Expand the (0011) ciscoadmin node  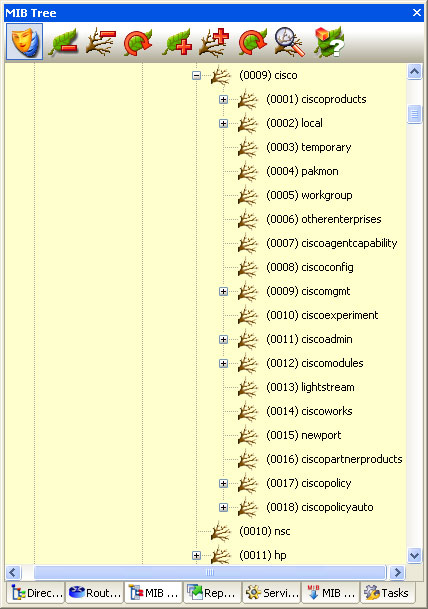click(x=223, y=339)
